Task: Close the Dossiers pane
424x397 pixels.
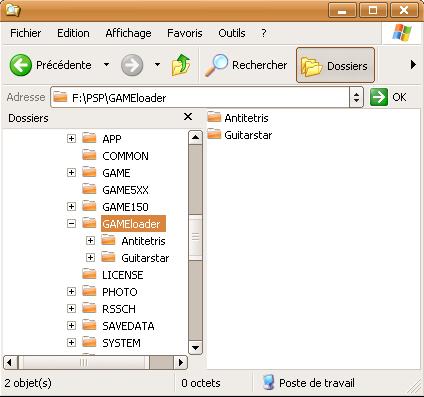Action: pos(188,117)
